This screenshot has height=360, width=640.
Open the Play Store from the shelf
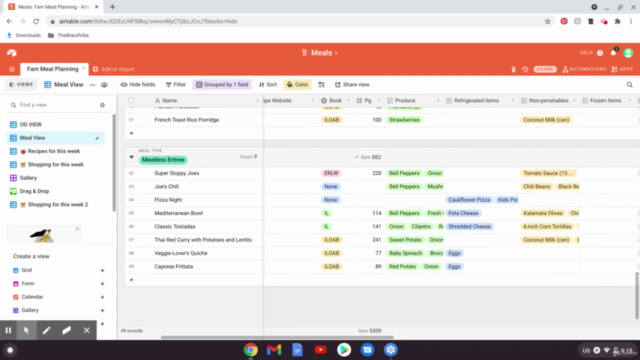pyautogui.click(x=344, y=350)
